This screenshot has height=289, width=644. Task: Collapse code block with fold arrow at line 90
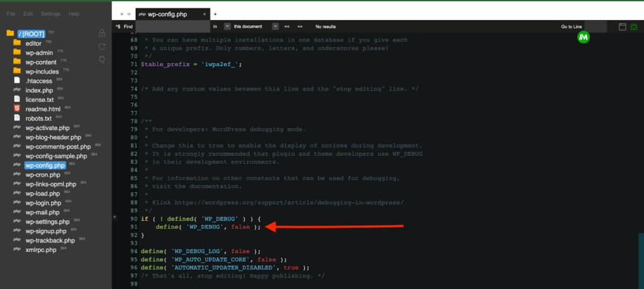coord(115,217)
